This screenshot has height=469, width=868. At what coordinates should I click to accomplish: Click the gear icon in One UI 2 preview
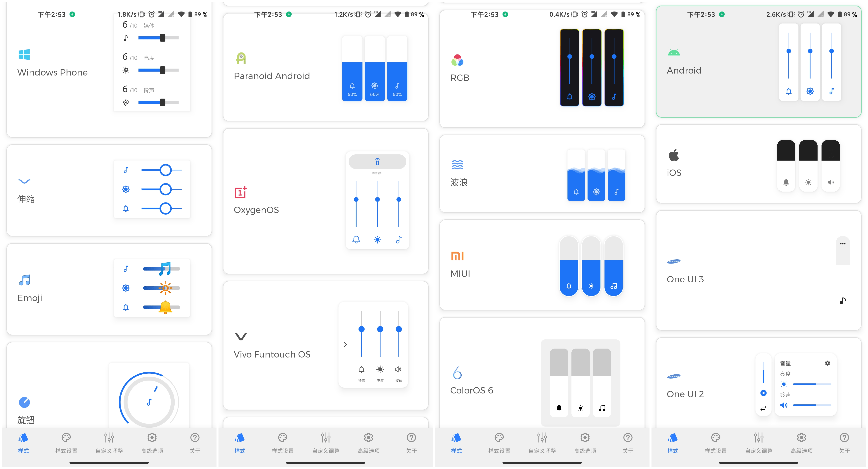click(x=827, y=363)
